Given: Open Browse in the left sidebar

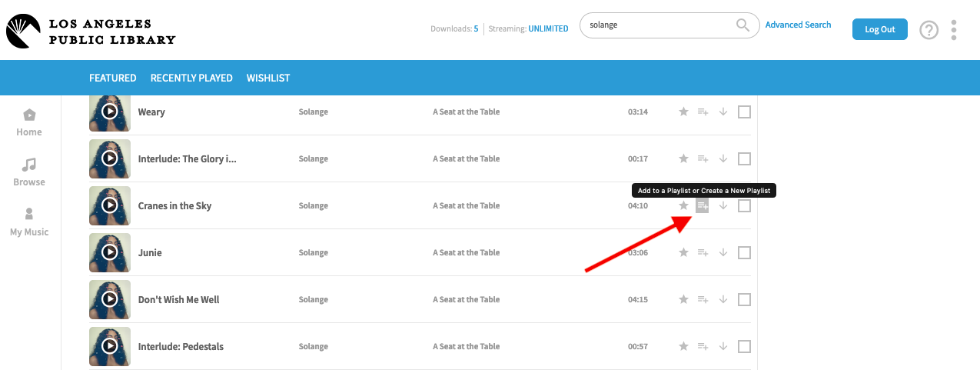Looking at the screenshot, I should (x=29, y=172).
